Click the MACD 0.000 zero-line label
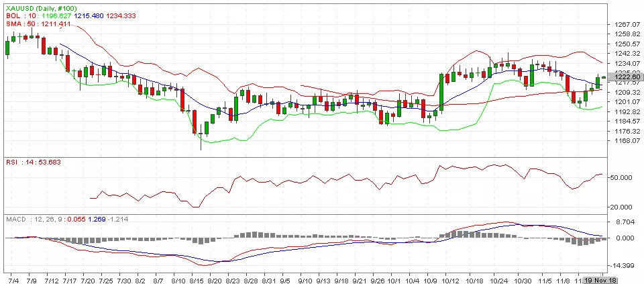 click(624, 238)
